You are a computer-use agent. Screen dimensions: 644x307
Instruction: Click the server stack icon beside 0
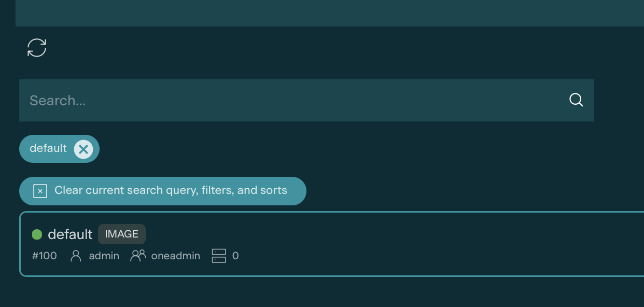point(219,256)
